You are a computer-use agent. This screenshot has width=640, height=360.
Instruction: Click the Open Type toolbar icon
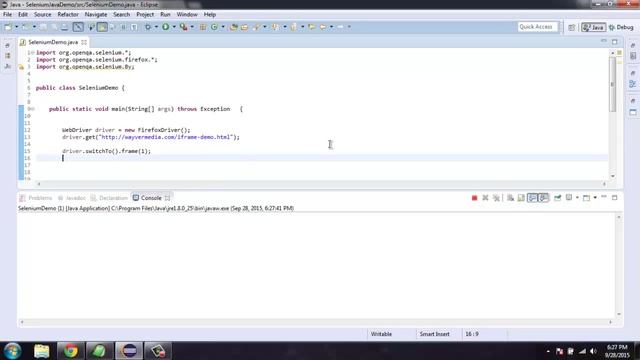pos(233,27)
